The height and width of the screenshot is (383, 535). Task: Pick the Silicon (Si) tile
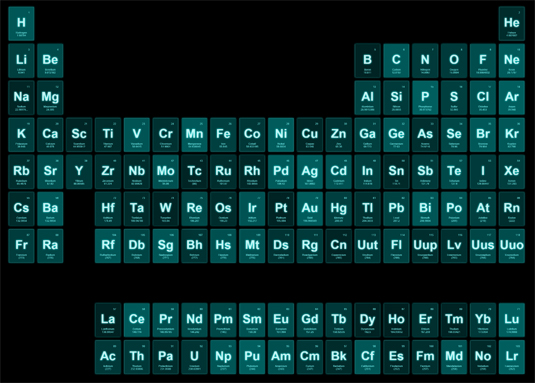[396, 98]
